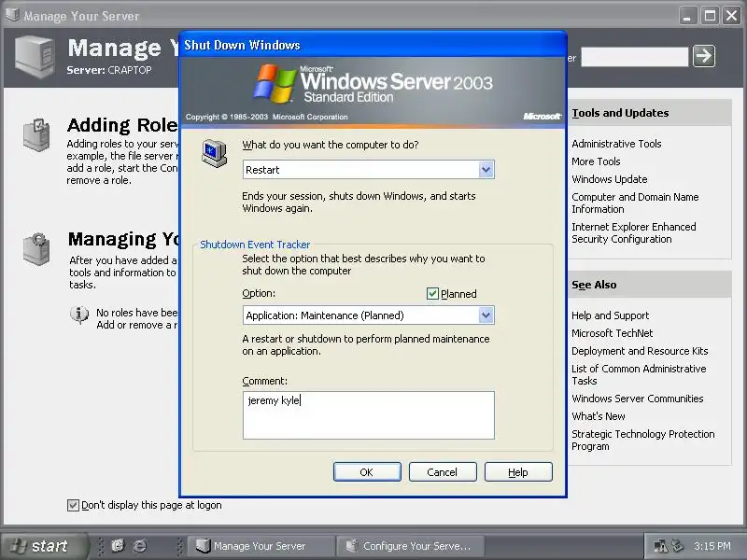
Task: Click the See Also heading
Action: (594, 285)
